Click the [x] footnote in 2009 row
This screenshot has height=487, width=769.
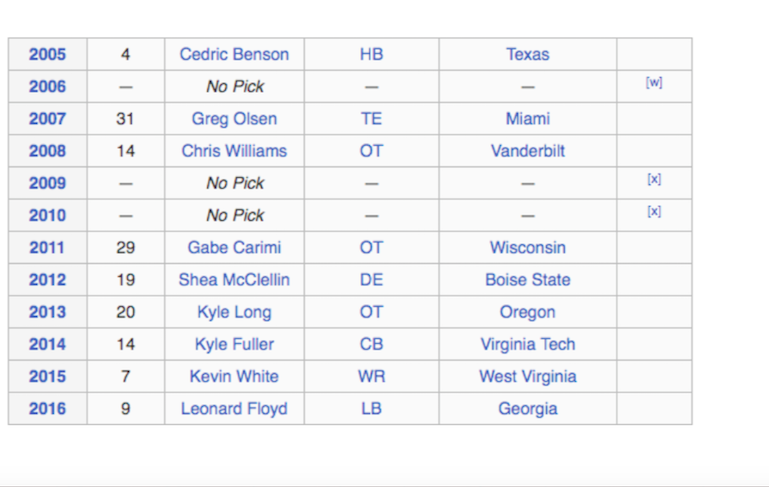tap(654, 179)
